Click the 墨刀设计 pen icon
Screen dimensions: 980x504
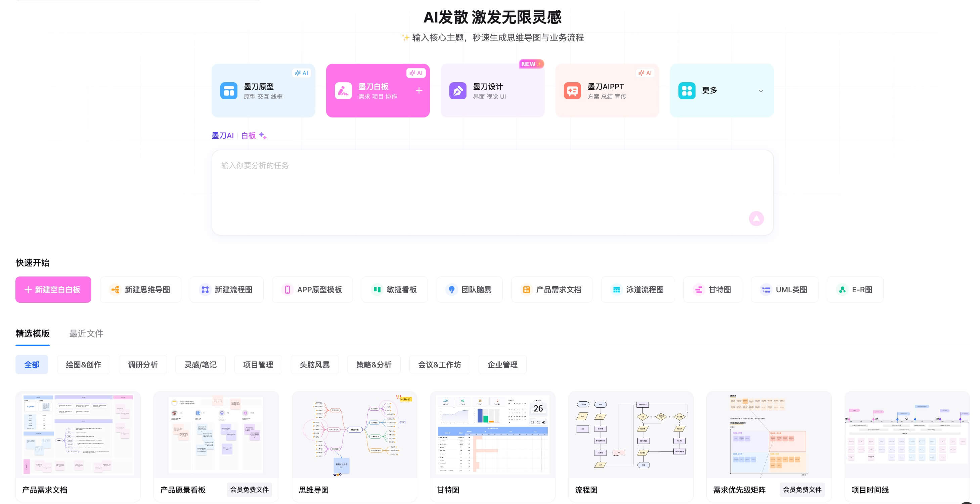[458, 91]
